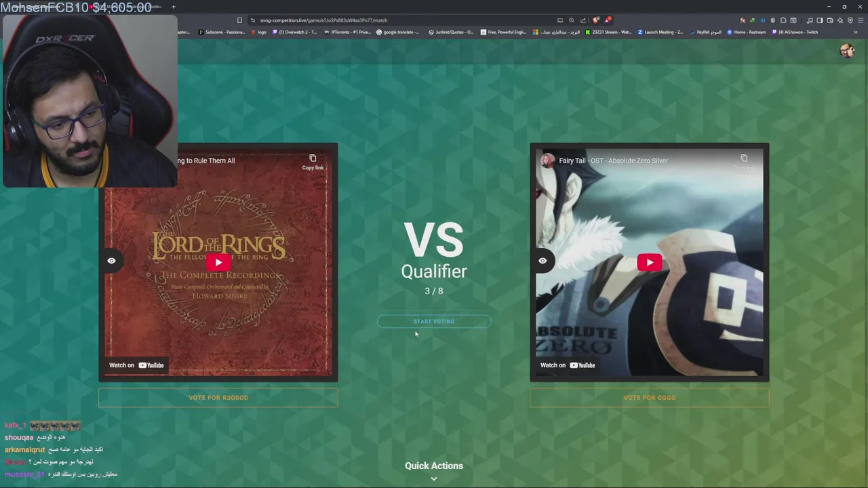This screenshot has width=868, height=488.
Task: Open the Fairy Tail OST video title
Action: coord(614,161)
